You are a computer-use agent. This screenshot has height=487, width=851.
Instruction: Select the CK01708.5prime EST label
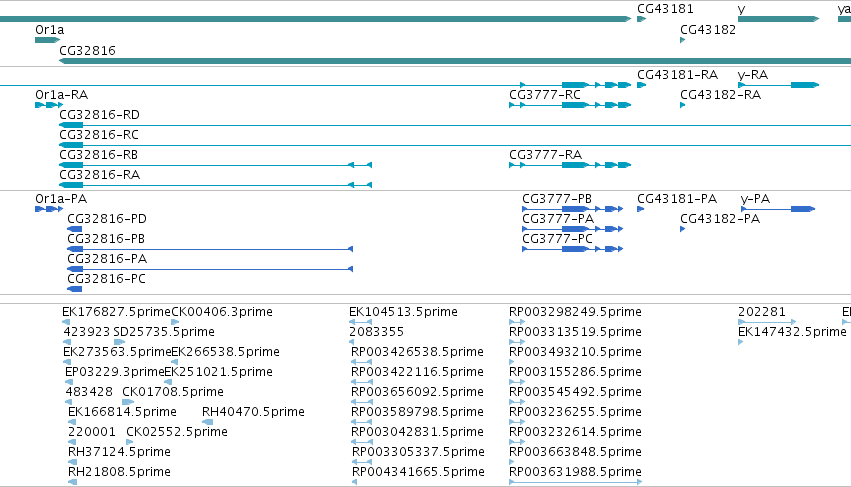coord(173,392)
